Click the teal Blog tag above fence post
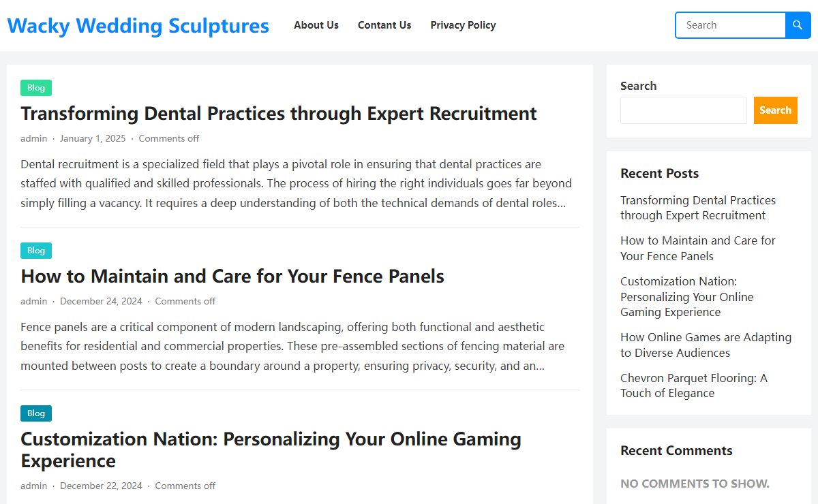Viewport: 818px width, 504px height. click(x=36, y=251)
